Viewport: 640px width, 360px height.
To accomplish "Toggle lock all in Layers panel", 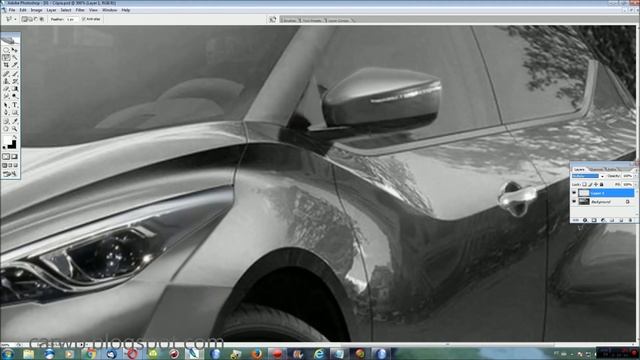I will click(x=601, y=184).
